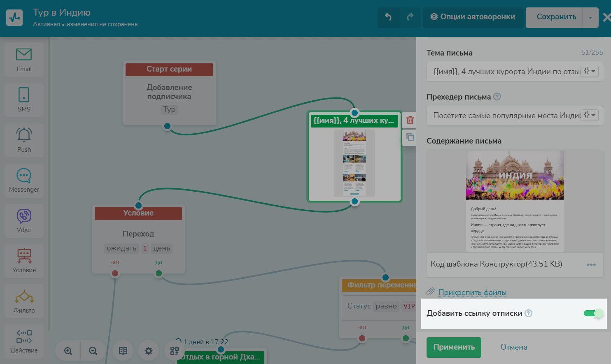This screenshot has height=364, width=611.
Task: Open the email template preview thumbnail
Action: tap(515, 201)
